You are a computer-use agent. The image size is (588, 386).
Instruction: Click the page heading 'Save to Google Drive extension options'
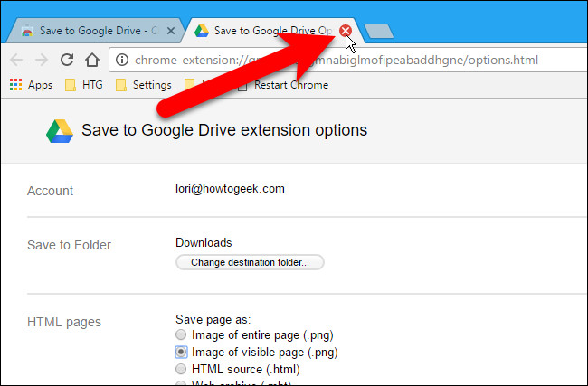[x=224, y=130]
